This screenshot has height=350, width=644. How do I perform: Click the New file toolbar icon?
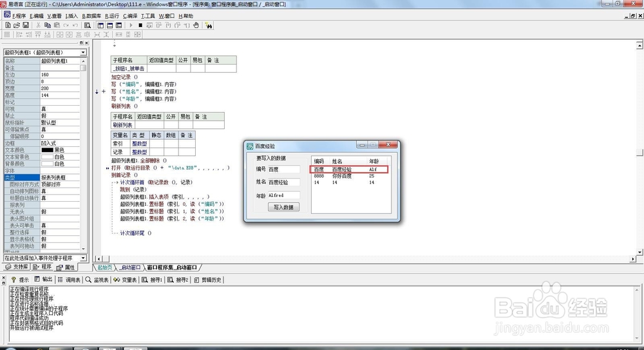click(7, 25)
